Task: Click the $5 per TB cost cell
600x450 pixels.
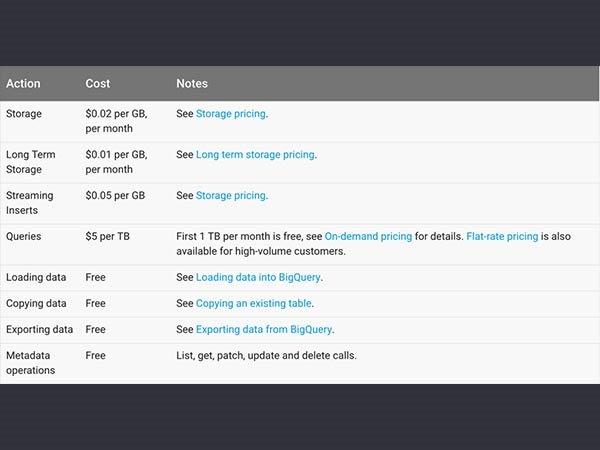Action: pos(108,237)
